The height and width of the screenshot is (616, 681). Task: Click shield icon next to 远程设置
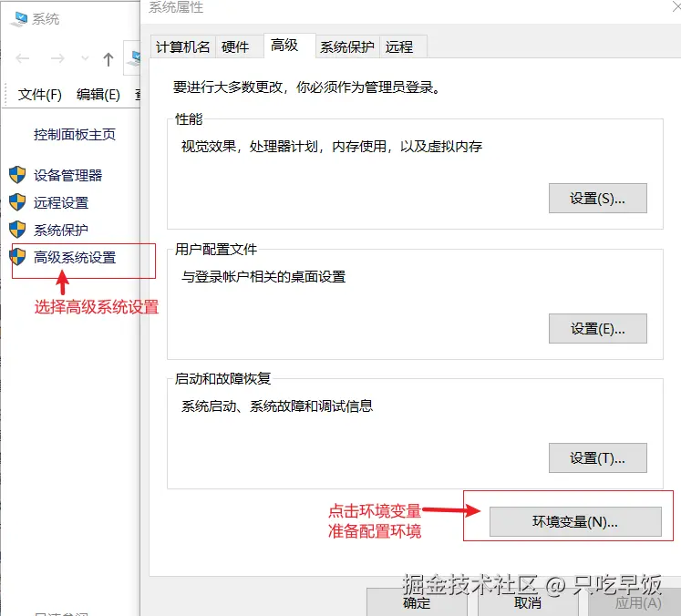[17, 202]
